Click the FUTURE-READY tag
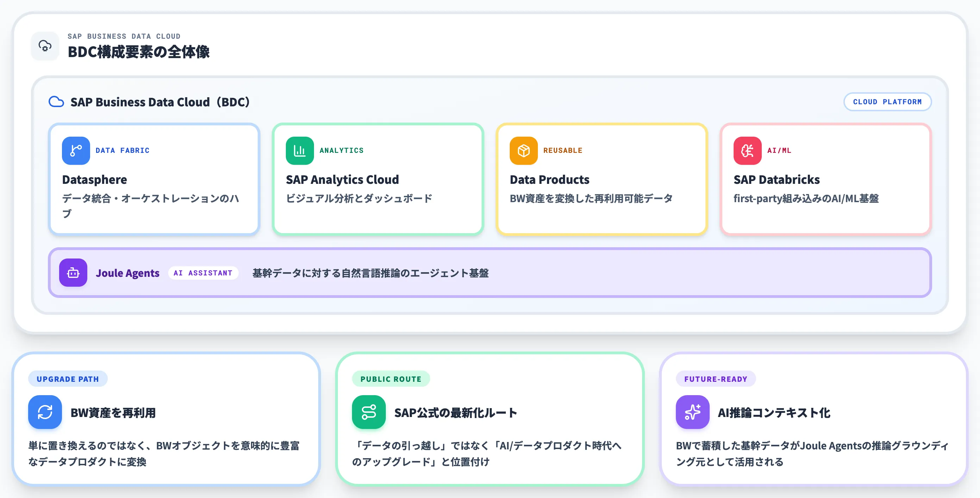 point(716,379)
